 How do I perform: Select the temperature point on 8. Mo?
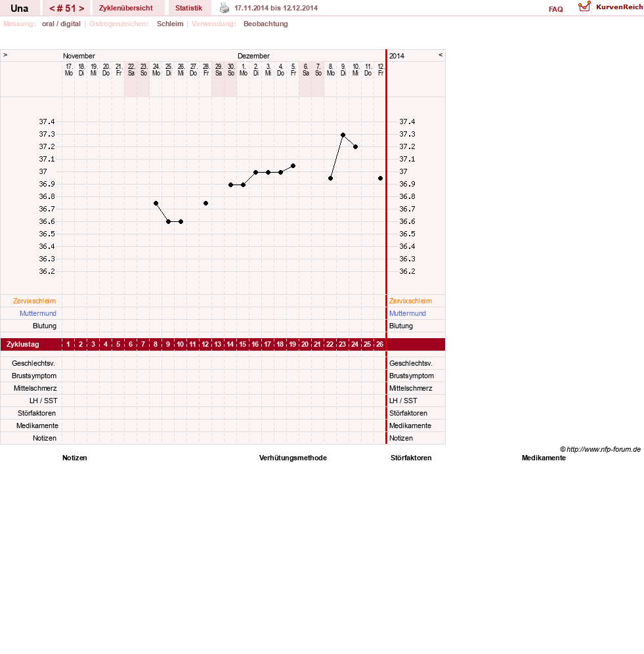point(330,178)
